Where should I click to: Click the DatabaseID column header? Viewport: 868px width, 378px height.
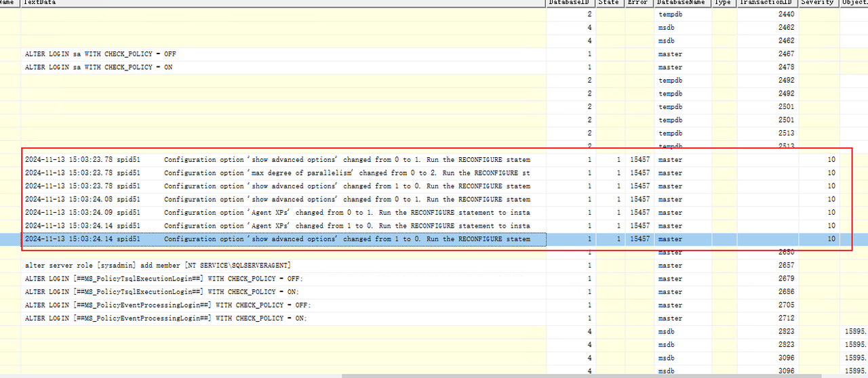[570, 3]
